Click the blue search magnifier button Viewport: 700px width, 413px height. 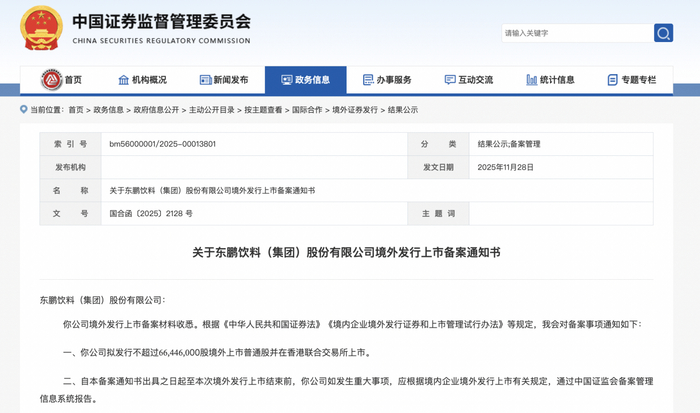[663, 33]
